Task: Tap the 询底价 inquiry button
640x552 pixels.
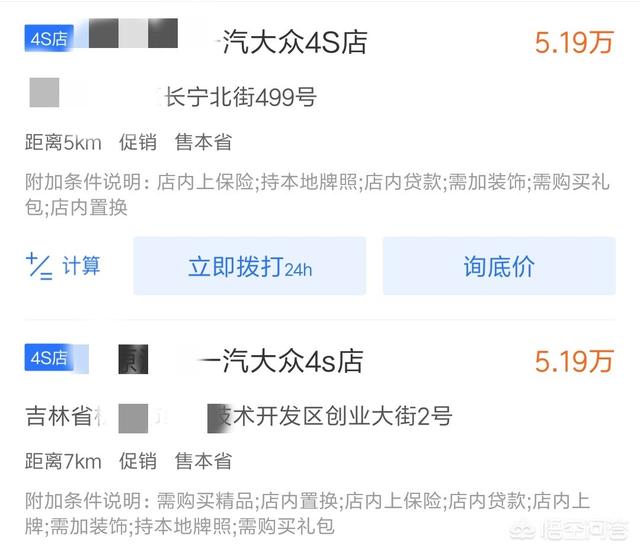Action: (x=499, y=266)
